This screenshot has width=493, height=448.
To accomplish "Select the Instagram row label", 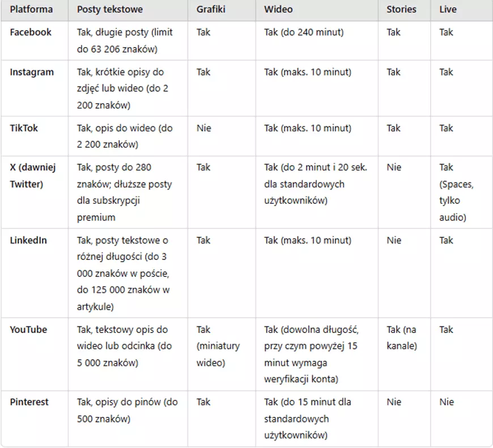I will coord(32,72).
